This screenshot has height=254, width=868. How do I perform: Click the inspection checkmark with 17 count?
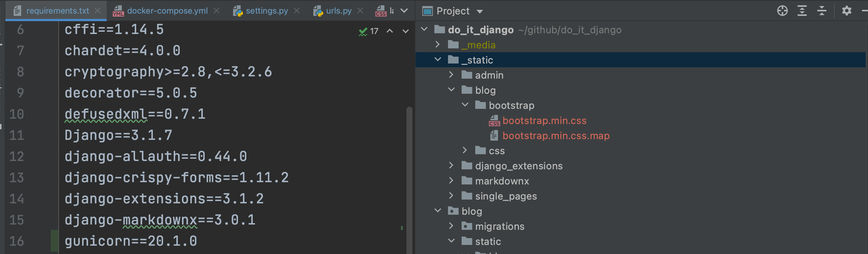click(368, 31)
